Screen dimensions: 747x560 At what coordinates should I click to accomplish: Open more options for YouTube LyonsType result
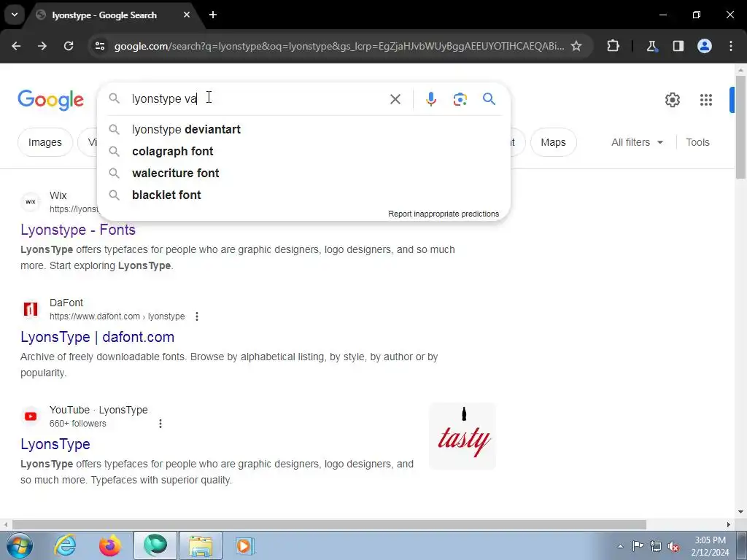pyautogui.click(x=160, y=424)
